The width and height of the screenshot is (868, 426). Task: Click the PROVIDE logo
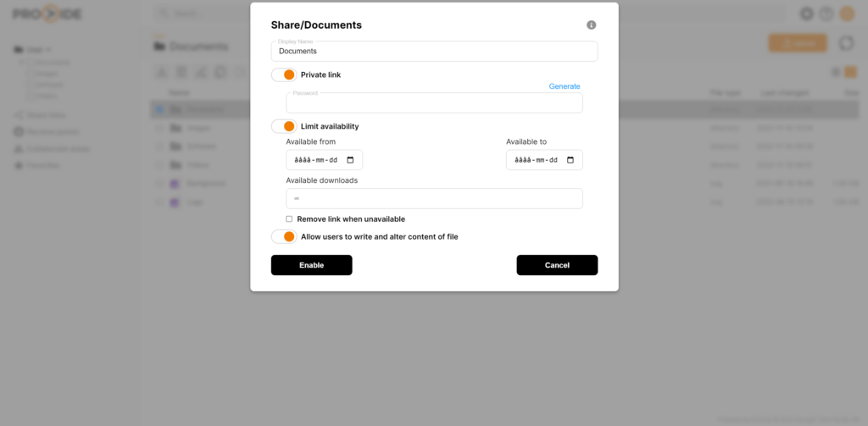click(47, 14)
